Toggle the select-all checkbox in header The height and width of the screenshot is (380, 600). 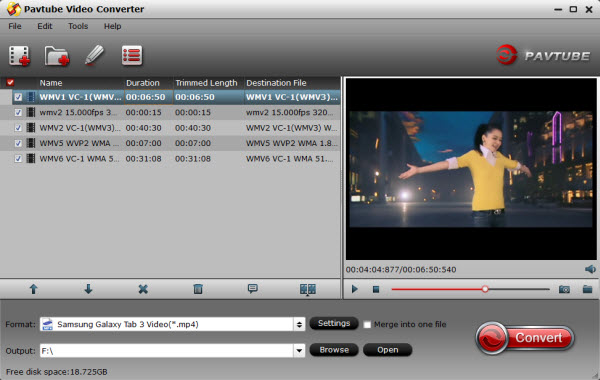click(x=10, y=82)
